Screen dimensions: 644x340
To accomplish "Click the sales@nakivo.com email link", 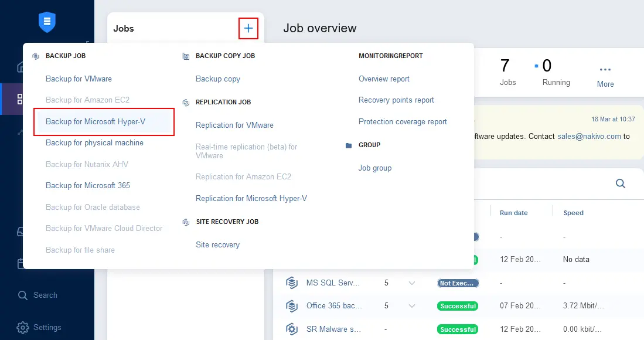I will tap(589, 137).
